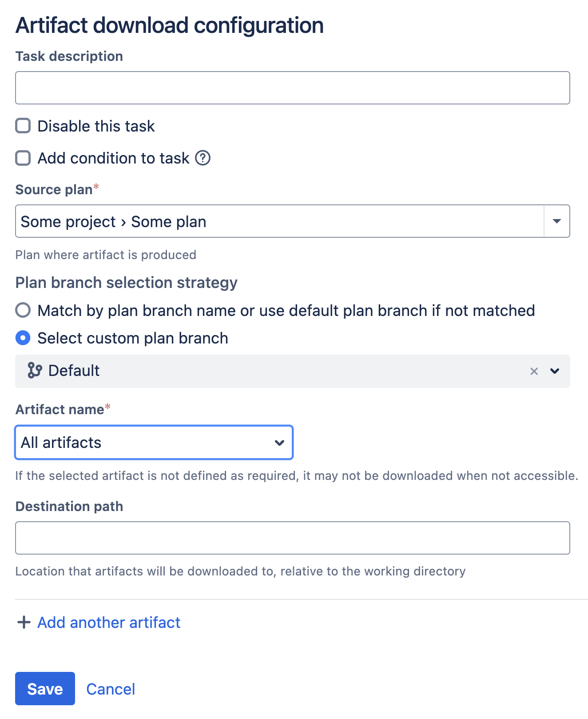Open the Source plan dropdown arrow
Viewport: 588px width, 719px height.
click(556, 221)
